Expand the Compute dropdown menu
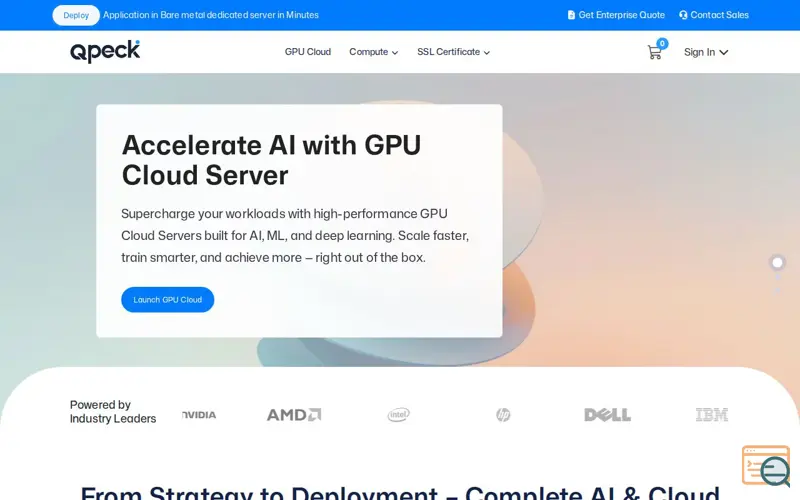The width and height of the screenshot is (800, 500). 373,52
